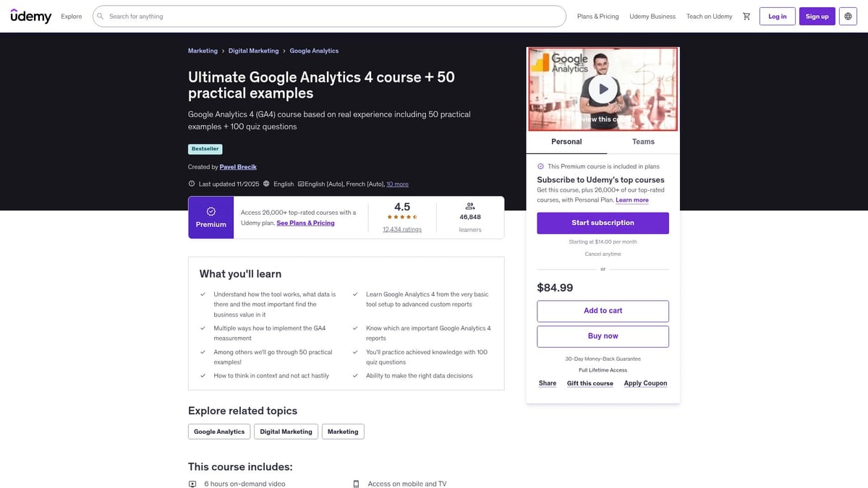Click the learners icon above 46,848
This screenshot has width=868, height=488.
tap(469, 205)
